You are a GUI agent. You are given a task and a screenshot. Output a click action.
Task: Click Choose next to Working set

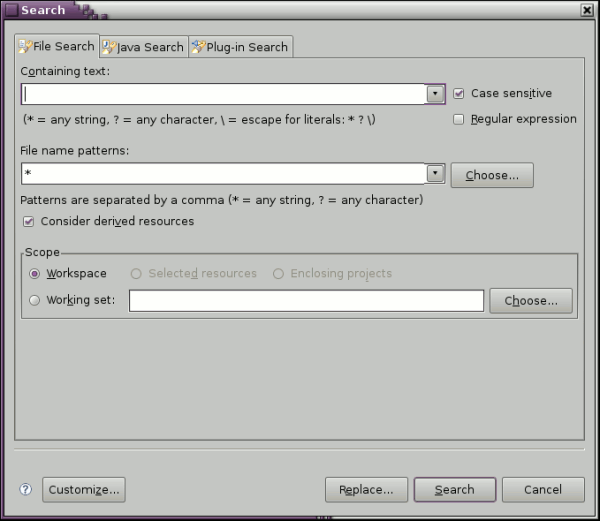click(x=531, y=301)
